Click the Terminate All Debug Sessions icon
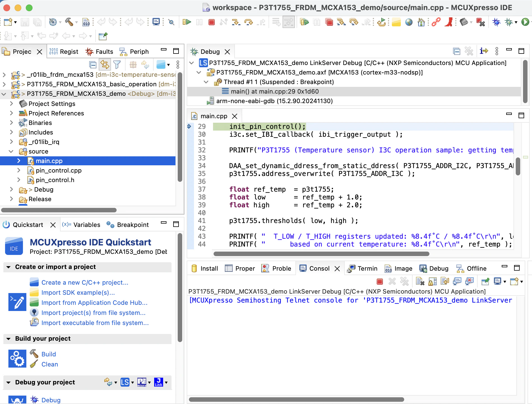Image resolution: width=532 pixels, height=404 pixels. click(x=329, y=22)
